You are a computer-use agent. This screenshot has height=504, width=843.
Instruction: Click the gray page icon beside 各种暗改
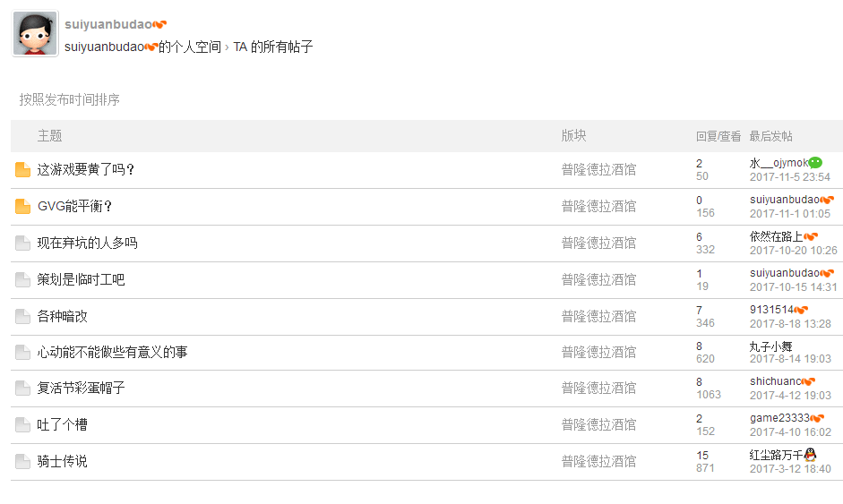coord(22,317)
